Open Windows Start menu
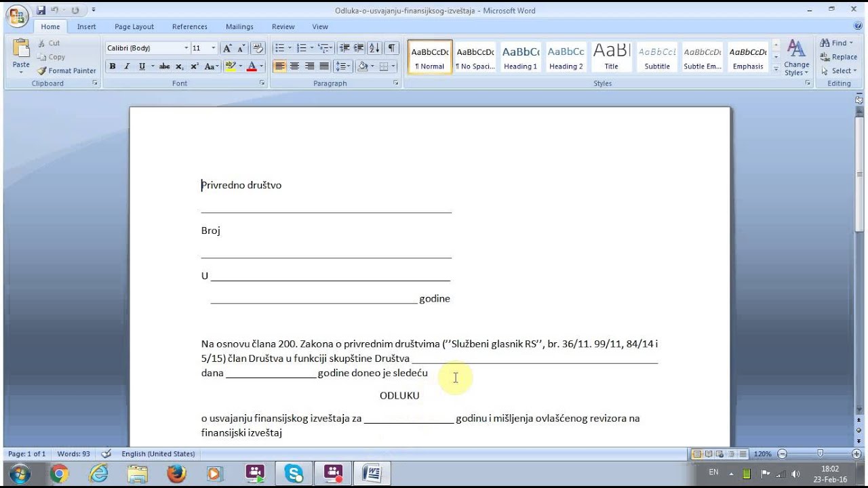 click(x=20, y=474)
